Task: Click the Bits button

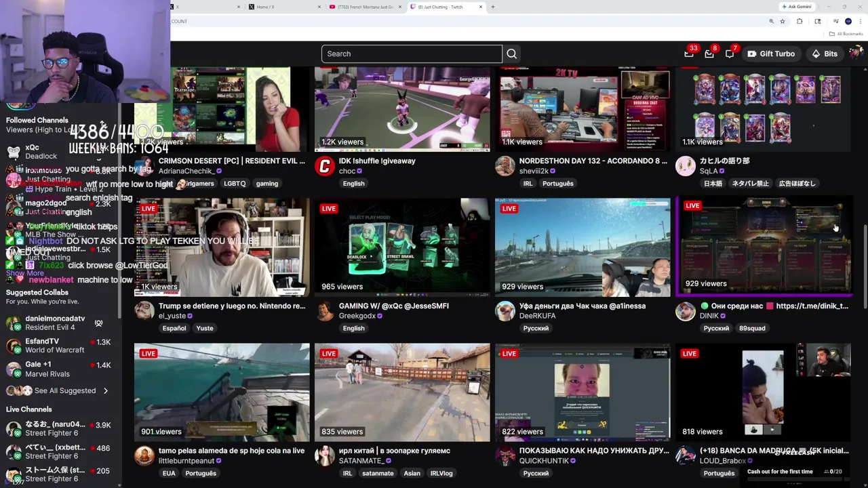Action: 825,54
